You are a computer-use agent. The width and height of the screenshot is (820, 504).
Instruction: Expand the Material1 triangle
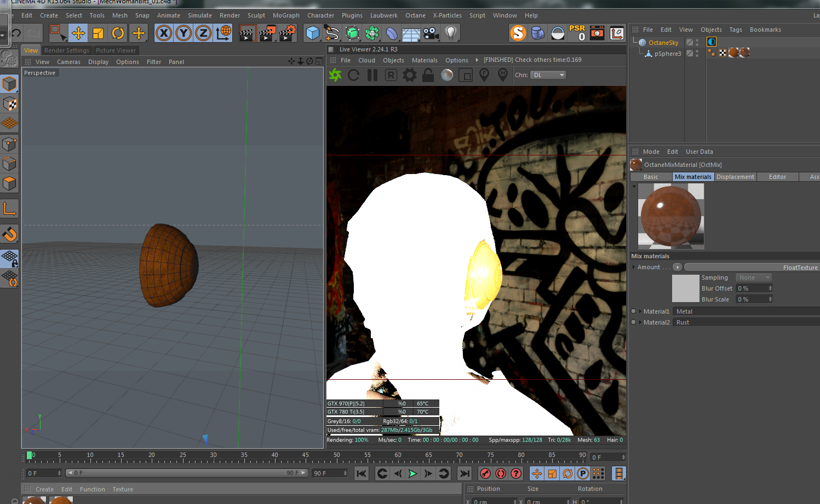640,311
